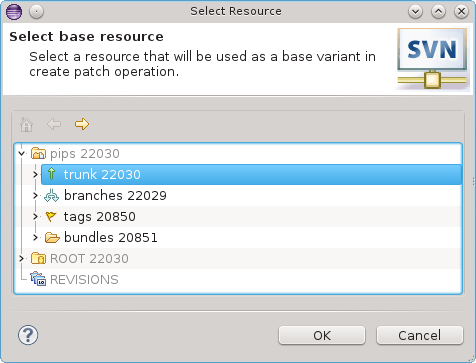Viewport: 476px width, 363px height.
Task: Click the Home navigation icon
Action: [x=26, y=124]
